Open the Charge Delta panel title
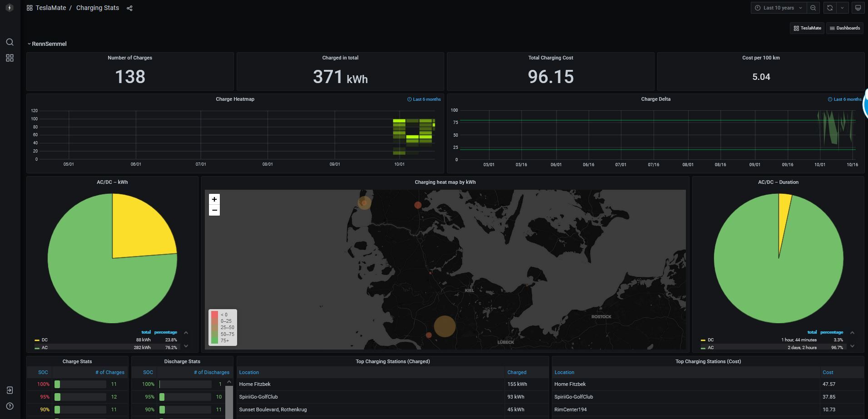Screen dimensions: 868x419 coord(655,99)
